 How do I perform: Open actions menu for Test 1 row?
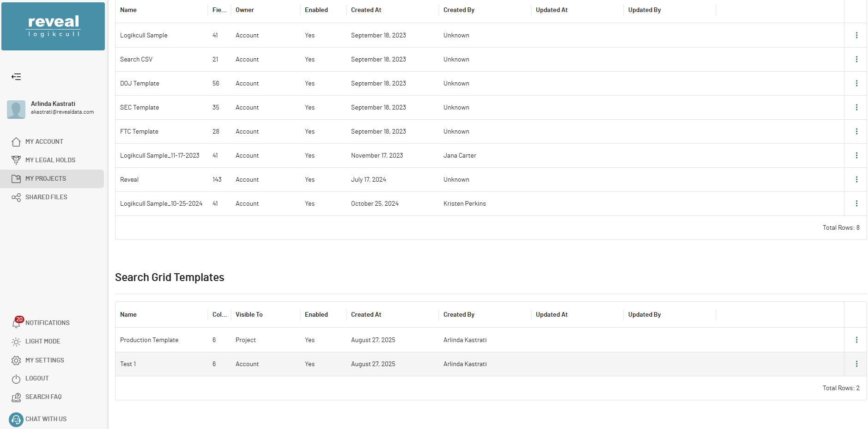[x=856, y=364]
